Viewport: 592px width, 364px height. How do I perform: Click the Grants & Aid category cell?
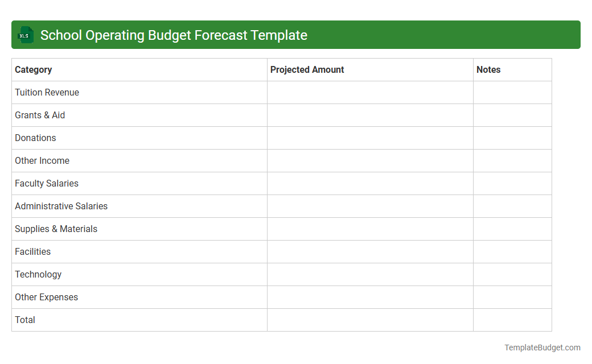pos(40,115)
